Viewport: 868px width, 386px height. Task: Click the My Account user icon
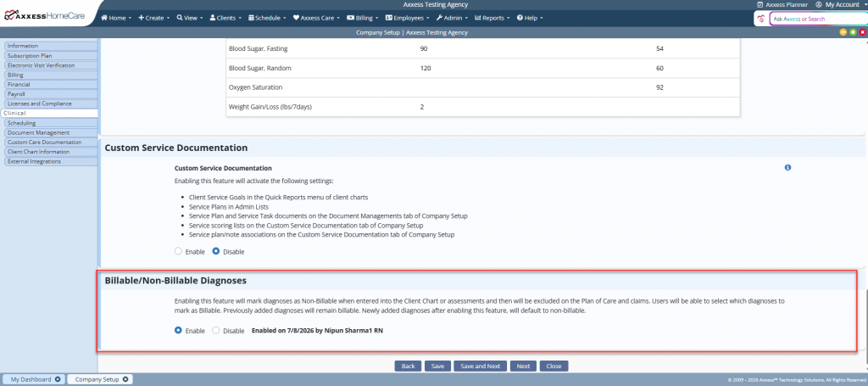819,4
